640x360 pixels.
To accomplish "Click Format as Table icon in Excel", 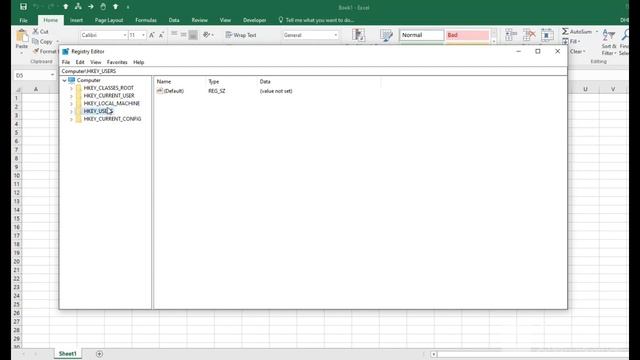I will (386, 35).
